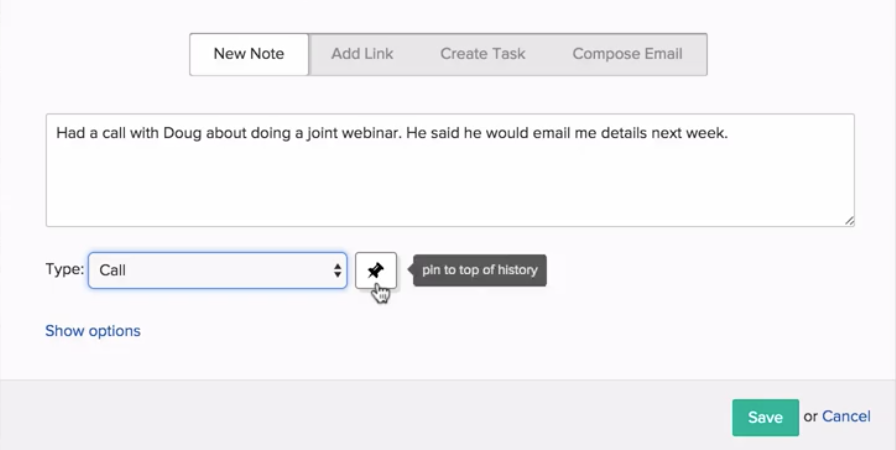Click the 'Type:' label

(65, 270)
